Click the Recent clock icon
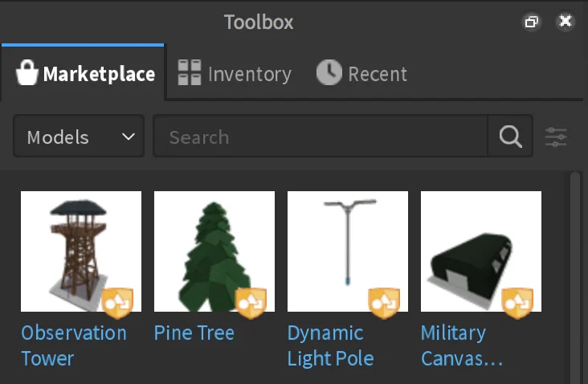 pos(329,72)
